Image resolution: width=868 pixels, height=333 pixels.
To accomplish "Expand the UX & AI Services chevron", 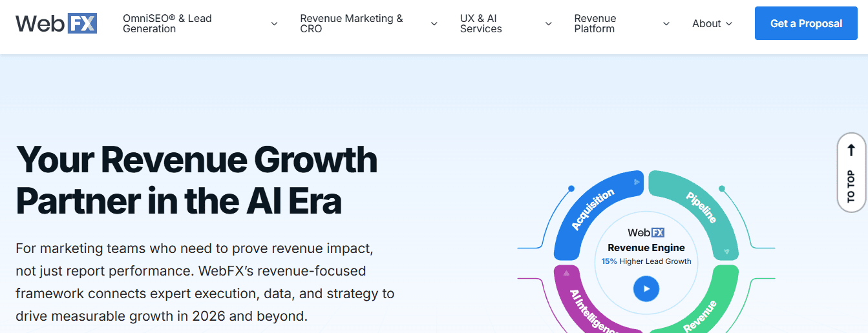I will click(x=549, y=24).
